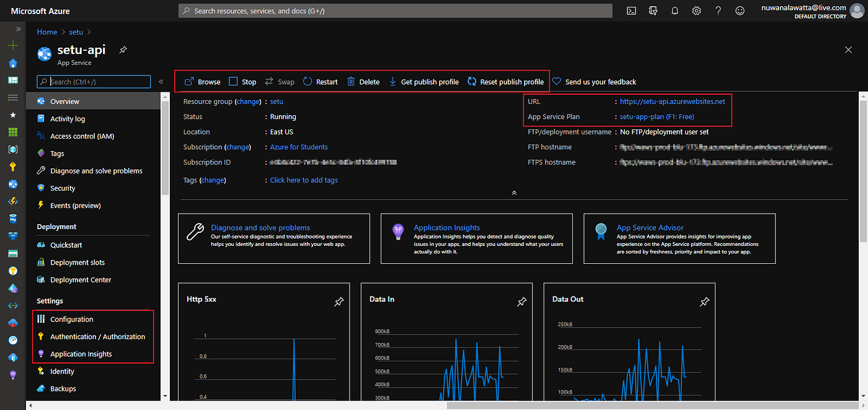Open Deployment slots
The height and width of the screenshot is (410, 868).
(93, 263)
